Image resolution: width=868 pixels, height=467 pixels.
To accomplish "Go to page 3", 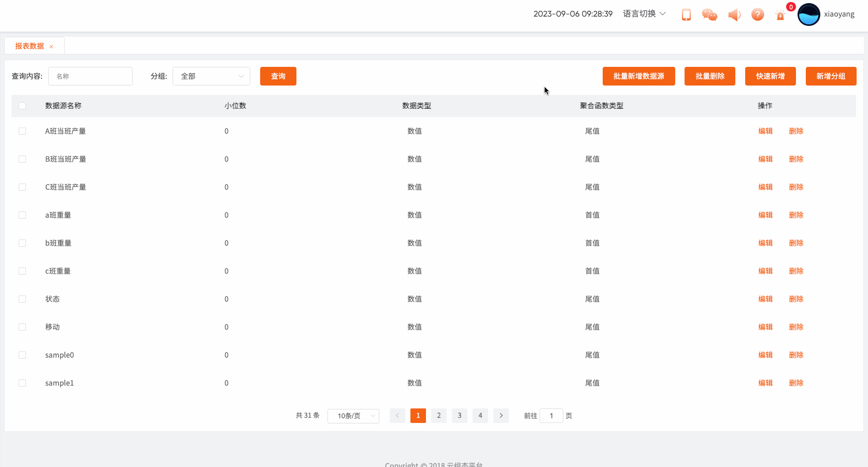I will [460, 416].
